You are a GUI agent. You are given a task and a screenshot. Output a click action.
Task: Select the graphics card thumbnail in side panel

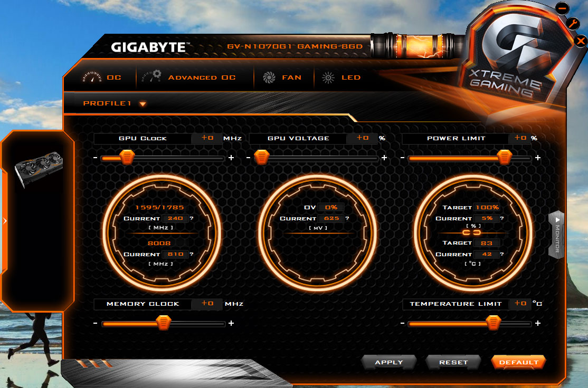(39, 168)
